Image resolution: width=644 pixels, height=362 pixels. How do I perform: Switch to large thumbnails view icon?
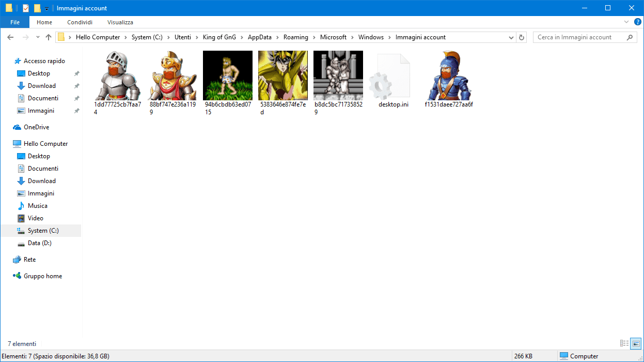pyautogui.click(x=636, y=343)
